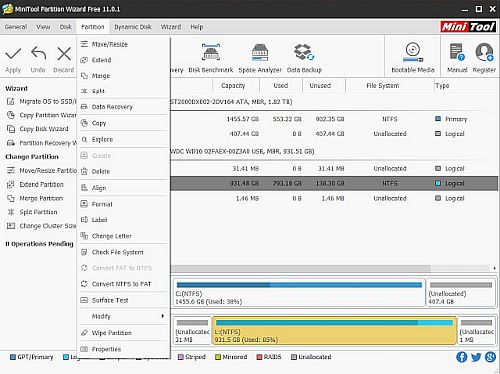Open the Disk menu
This screenshot has width=500, height=374.
[66, 27]
